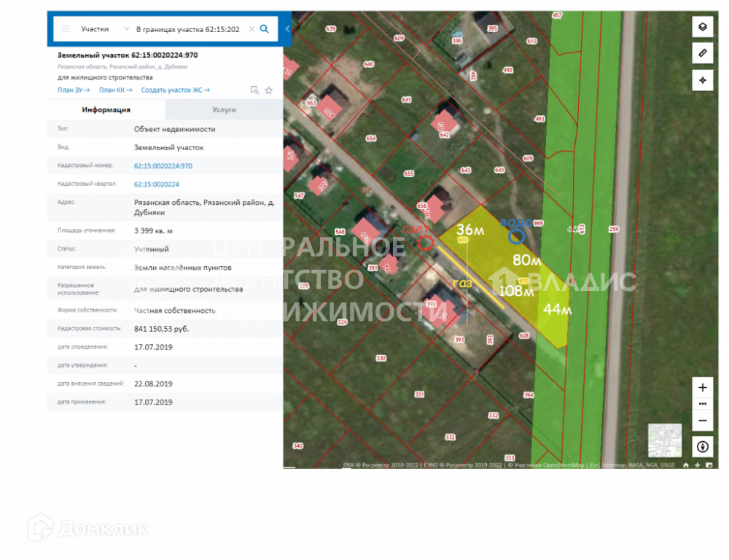Click parcel label 330 on map
Image resolution: width=729 pixels, height=560 pixels.
381,358
